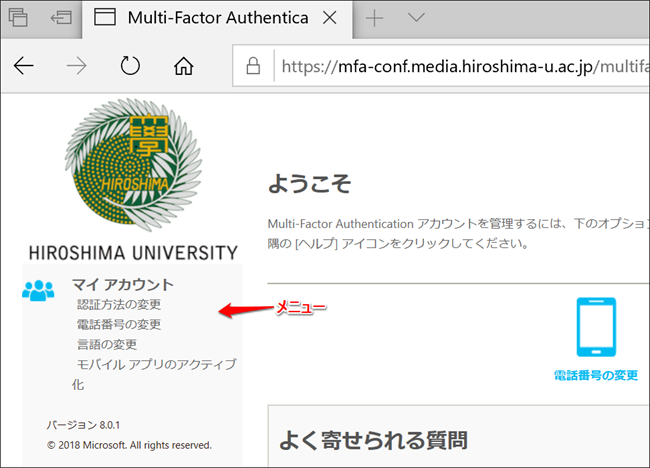Open 認証方法の変更 menu link

(119, 305)
